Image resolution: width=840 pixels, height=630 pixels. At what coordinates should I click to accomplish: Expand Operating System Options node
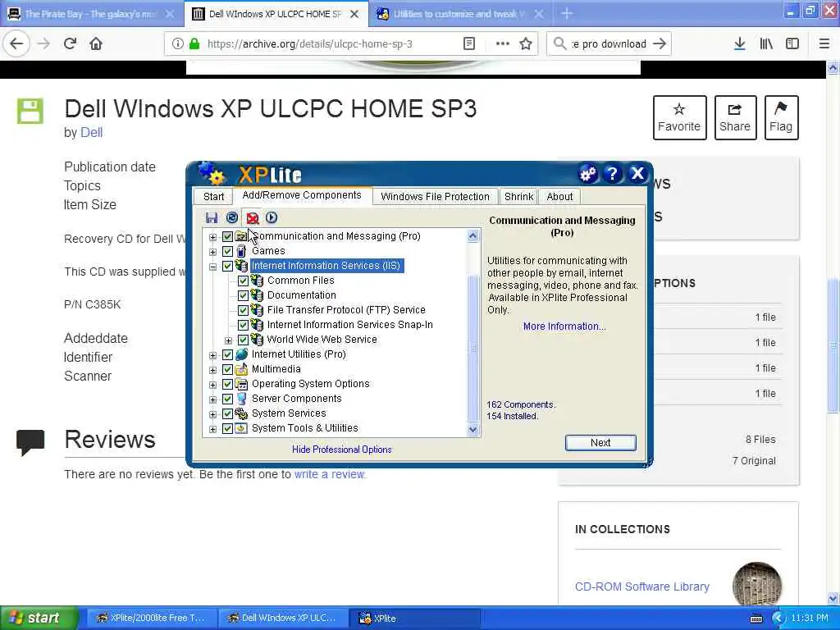[212, 385]
